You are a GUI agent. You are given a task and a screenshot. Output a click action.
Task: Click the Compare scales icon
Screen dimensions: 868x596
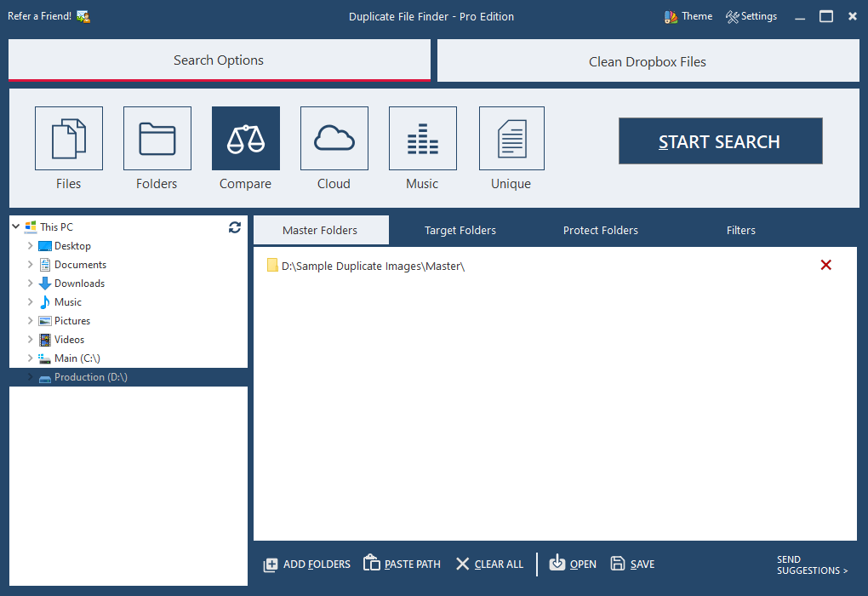246,139
